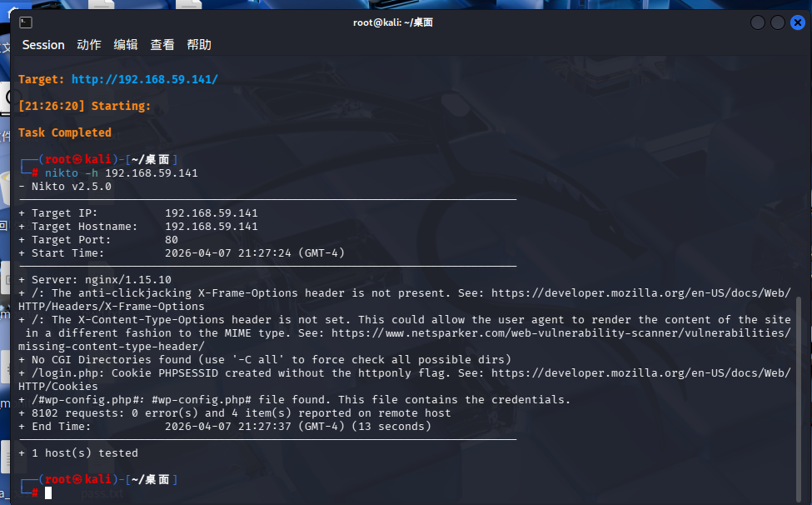Click the "1 host(s) tested" line
The height and width of the screenshot is (505, 812).
pos(78,453)
